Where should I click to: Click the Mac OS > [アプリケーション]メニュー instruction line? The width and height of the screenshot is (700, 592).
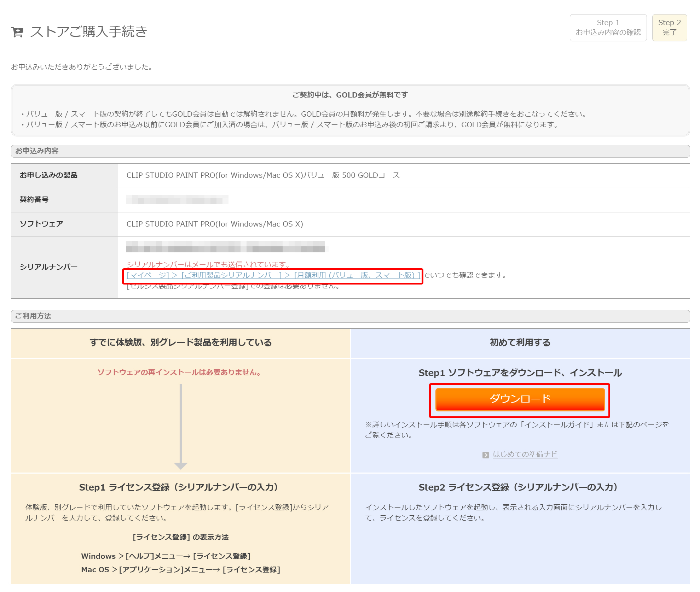tap(180, 570)
